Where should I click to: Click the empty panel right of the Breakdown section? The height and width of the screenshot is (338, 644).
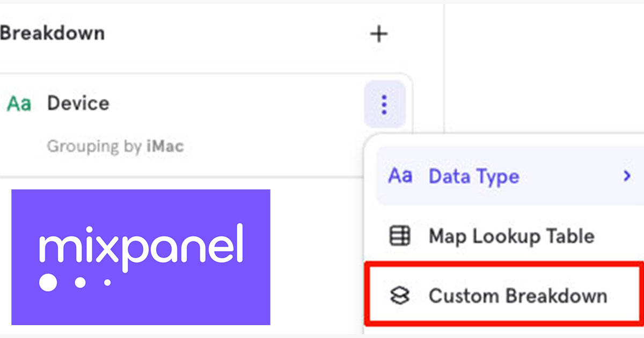coord(542,64)
